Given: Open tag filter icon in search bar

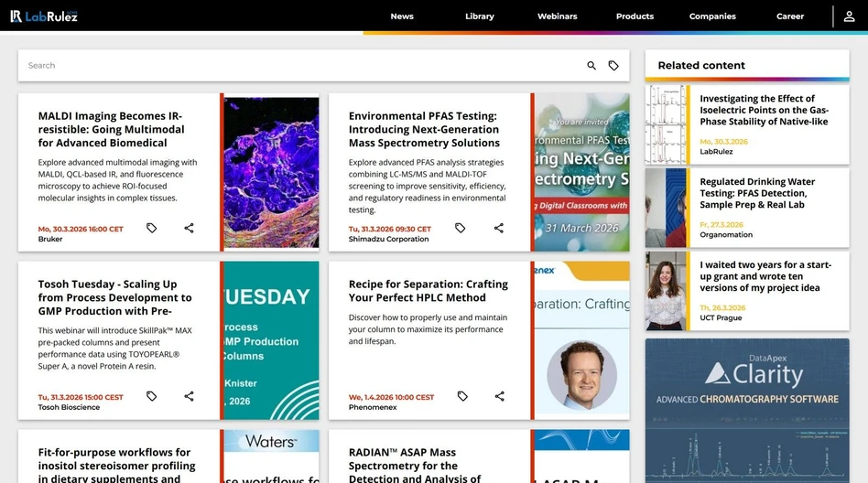Looking at the screenshot, I should (613, 66).
